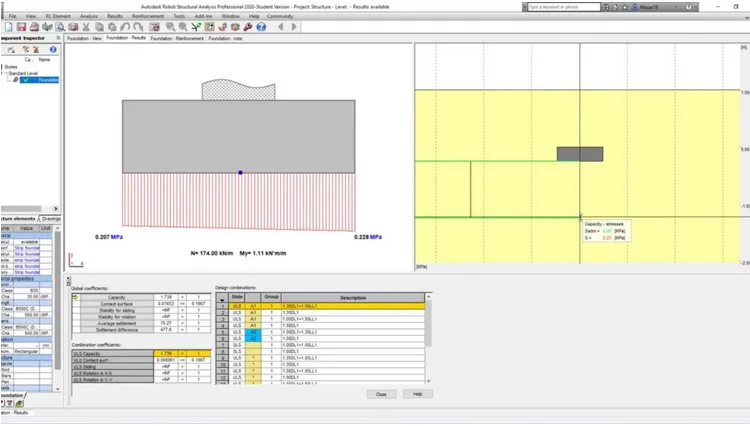Select the Foundation item in inspector tree
The width and height of the screenshot is (750, 426).
pos(40,80)
